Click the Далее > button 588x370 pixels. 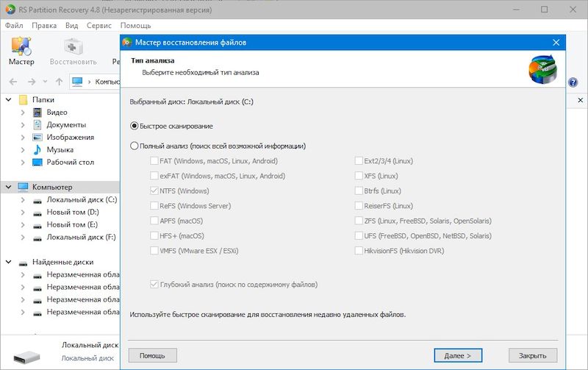457,355
